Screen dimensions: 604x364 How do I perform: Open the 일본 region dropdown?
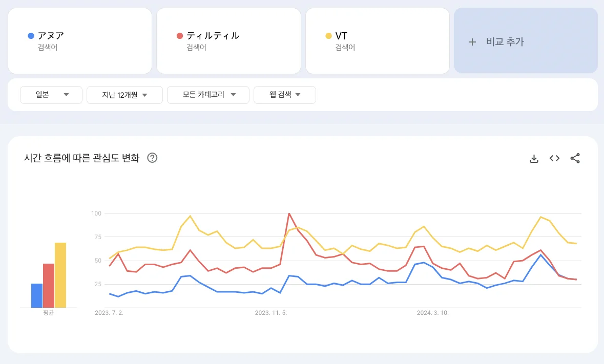click(x=51, y=95)
